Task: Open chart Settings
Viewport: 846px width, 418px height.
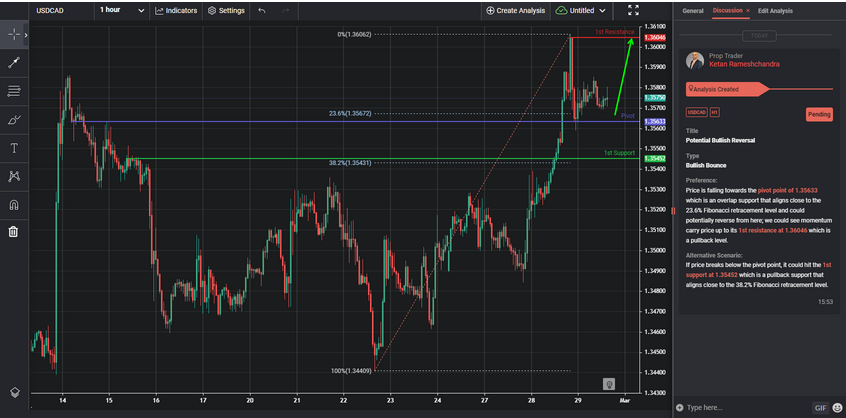Action: point(226,10)
